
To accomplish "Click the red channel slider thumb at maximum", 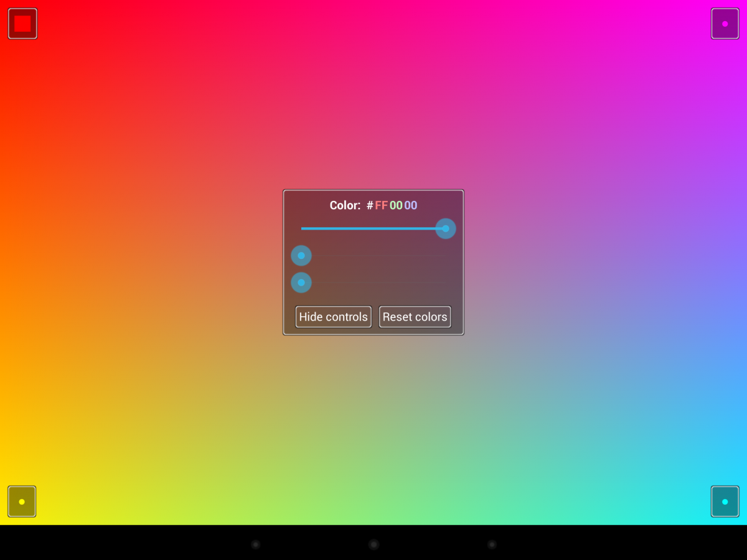I will pos(446,228).
